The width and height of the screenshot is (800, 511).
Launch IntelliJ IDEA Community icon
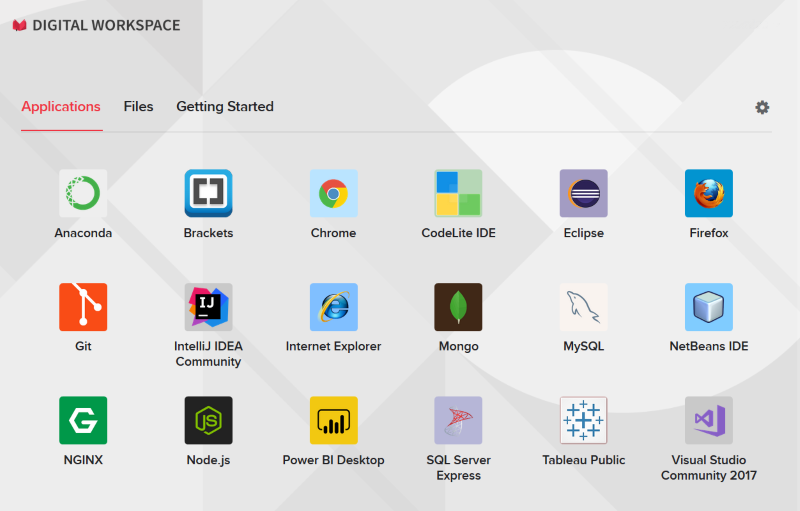pyautogui.click(x=208, y=307)
